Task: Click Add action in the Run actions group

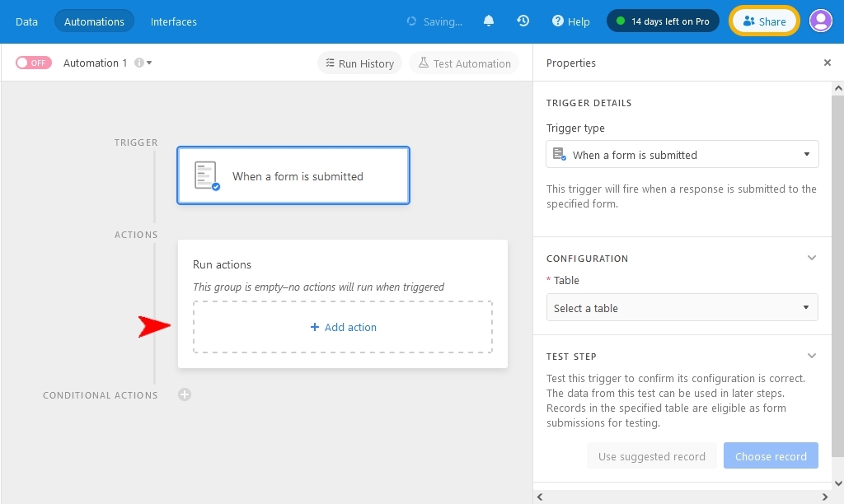Action: tap(342, 327)
